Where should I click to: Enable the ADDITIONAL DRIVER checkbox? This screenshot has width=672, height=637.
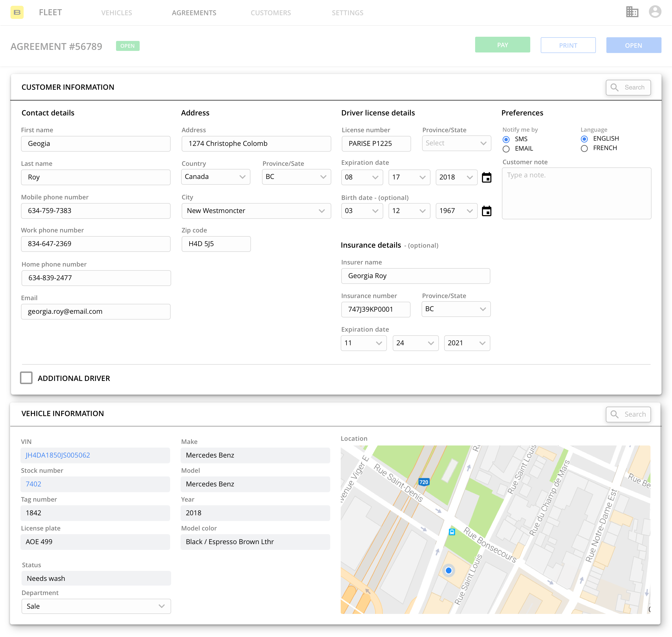27,378
